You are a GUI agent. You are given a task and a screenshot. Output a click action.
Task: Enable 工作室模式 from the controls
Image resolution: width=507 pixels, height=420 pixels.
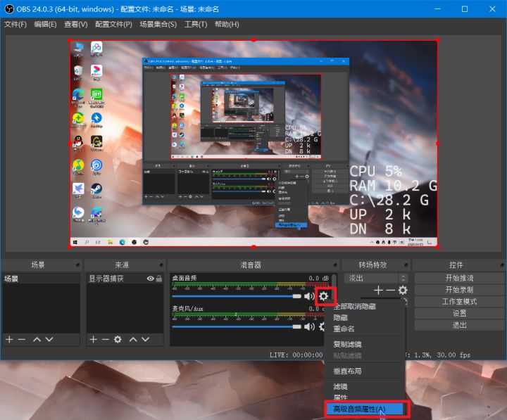[459, 302]
